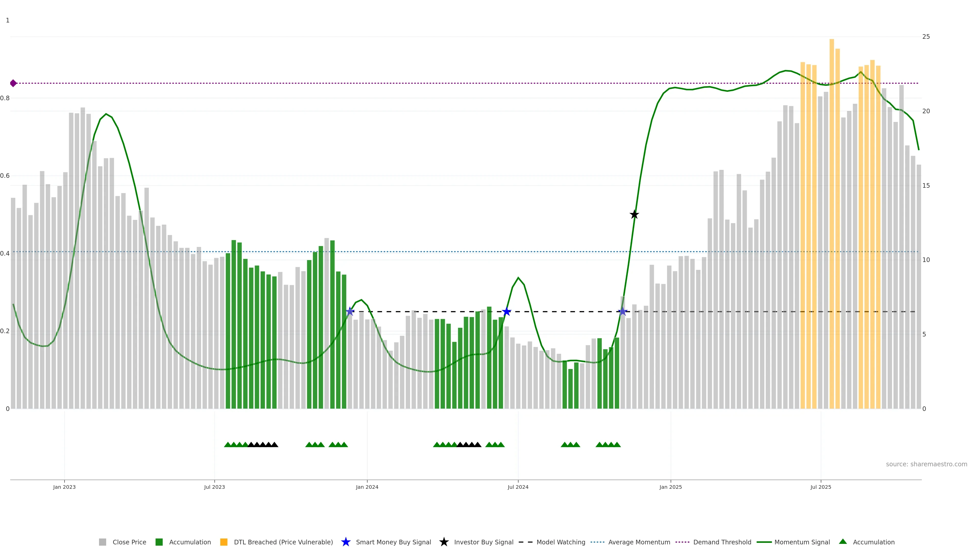
Task: Click the orange DTL Breached legend square
Action: pos(224,542)
